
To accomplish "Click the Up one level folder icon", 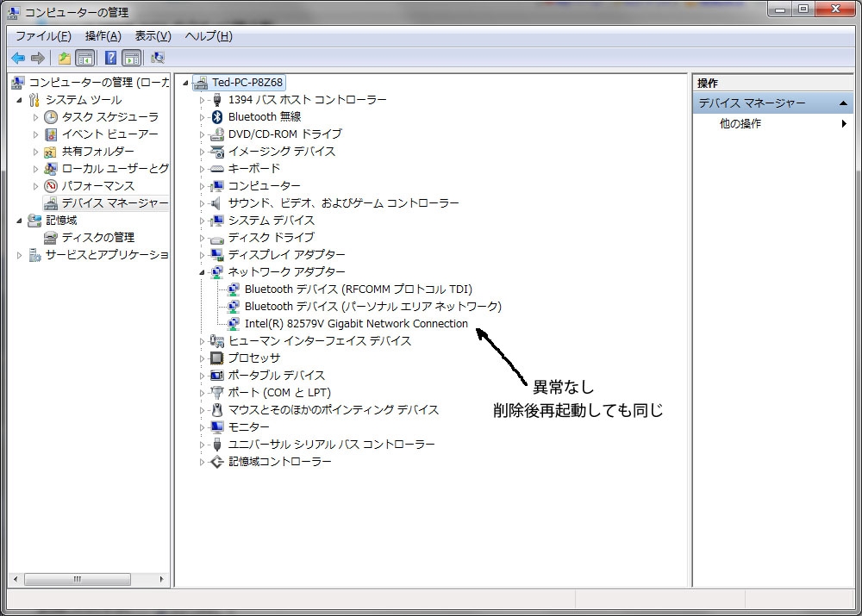I will tap(65, 58).
